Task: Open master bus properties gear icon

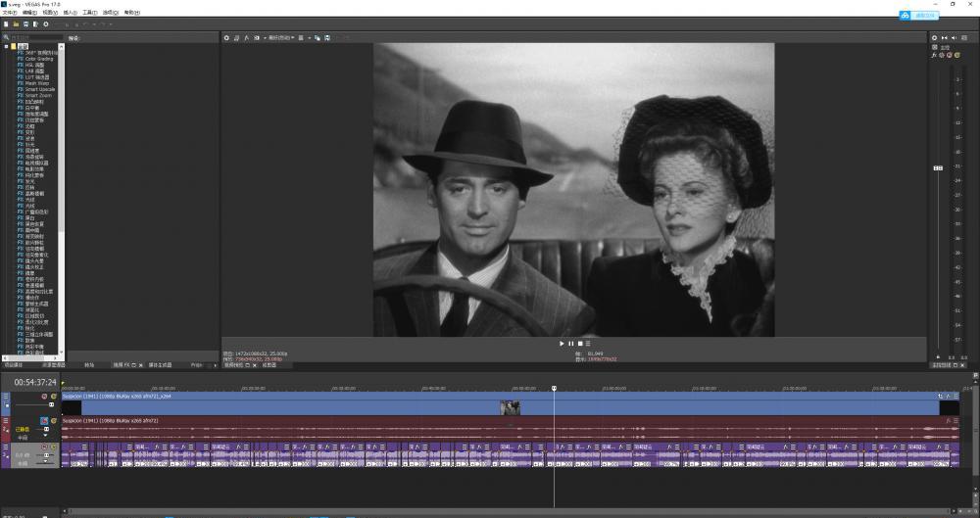Action: 934,37
